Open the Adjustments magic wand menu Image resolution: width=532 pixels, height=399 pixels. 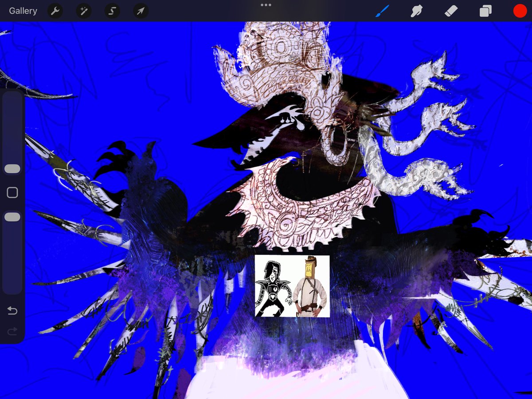coord(83,11)
